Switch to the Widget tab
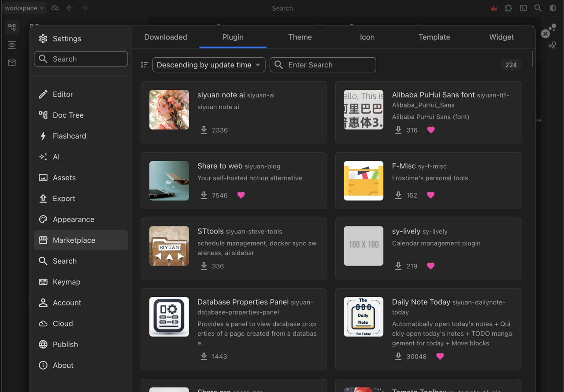The image size is (564, 392). point(501,37)
